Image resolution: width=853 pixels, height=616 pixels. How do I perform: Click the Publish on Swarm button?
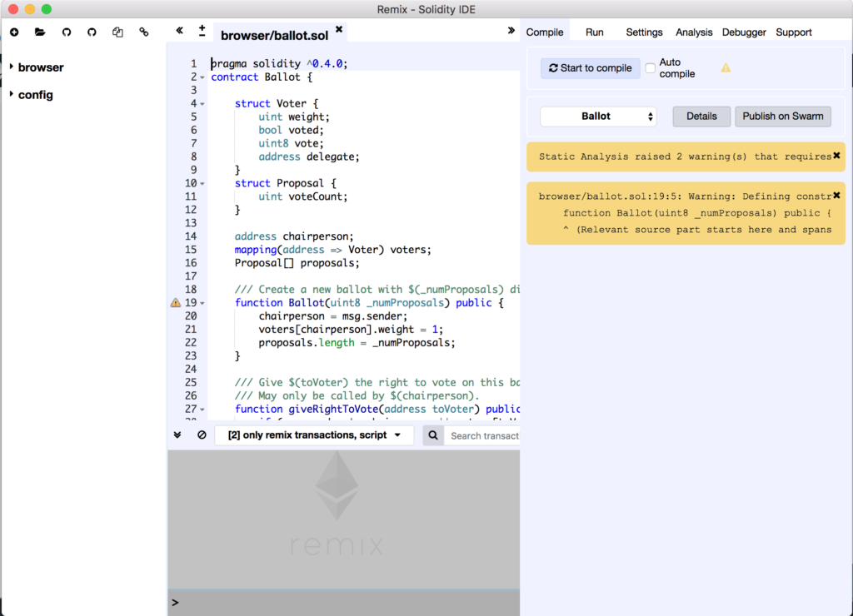[782, 117]
